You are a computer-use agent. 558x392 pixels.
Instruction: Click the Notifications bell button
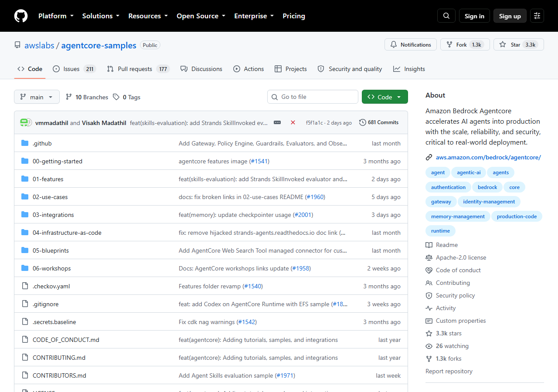pyautogui.click(x=411, y=44)
